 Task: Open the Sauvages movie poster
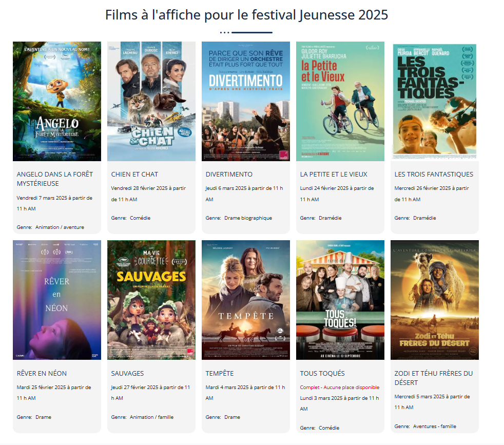151,300
